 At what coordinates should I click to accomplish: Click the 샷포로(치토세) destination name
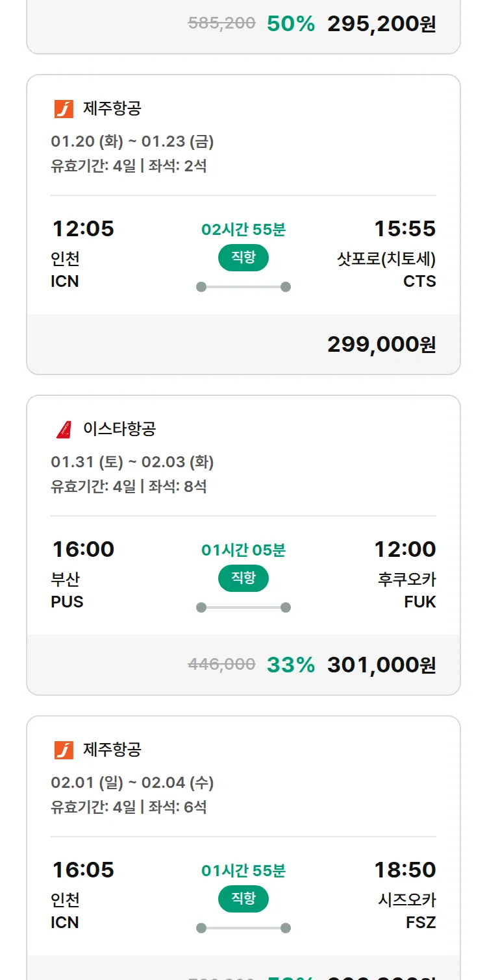click(386, 259)
